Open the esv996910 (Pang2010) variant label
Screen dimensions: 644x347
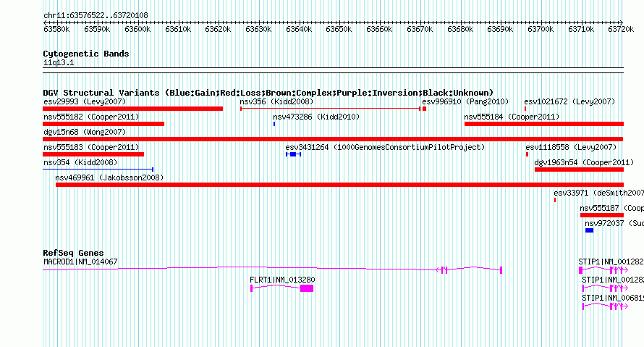click(x=465, y=101)
